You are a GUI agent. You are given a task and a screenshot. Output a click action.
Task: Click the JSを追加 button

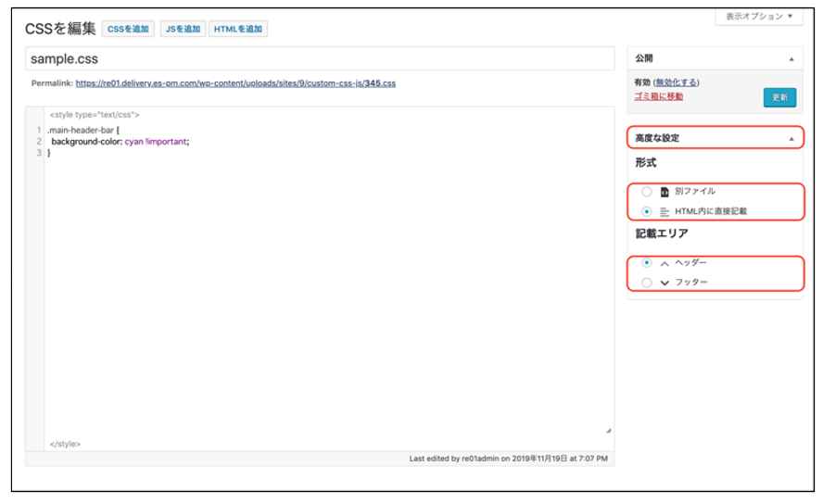[x=182, y=29]
